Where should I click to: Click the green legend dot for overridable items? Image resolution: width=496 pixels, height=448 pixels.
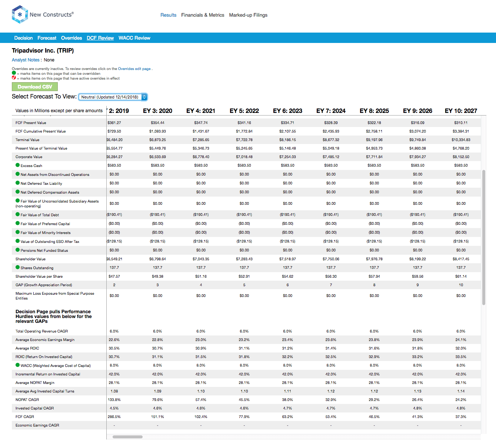tap(14, 73)
